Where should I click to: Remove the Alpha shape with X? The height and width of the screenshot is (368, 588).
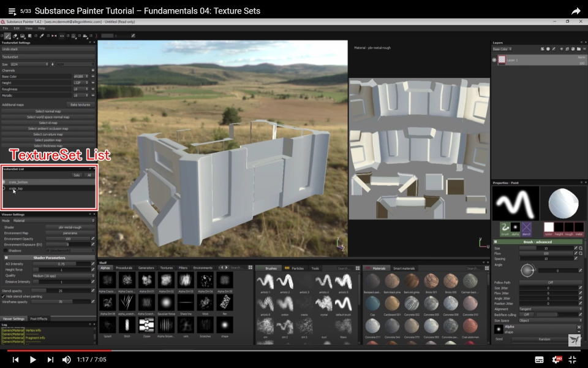point(579,327)
